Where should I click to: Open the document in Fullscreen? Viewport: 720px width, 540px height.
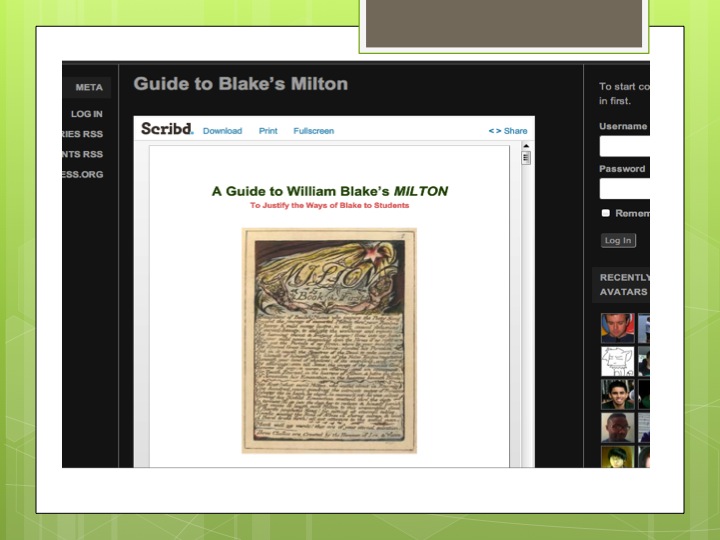click(x=314, y=131)
